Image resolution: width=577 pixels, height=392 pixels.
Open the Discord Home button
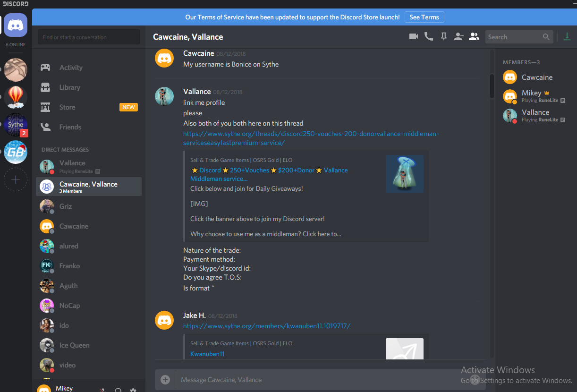(x=16, y=25)
